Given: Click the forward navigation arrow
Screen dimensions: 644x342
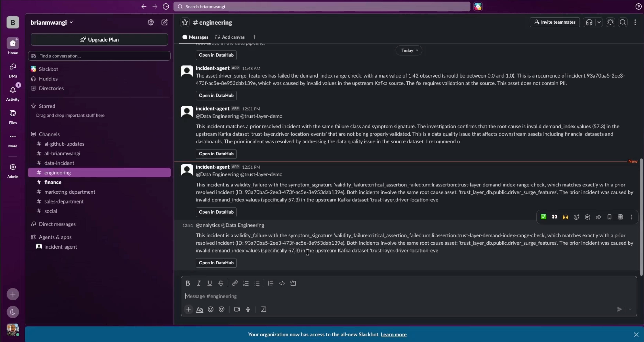Looking at the screenshot, I should (155, 6).
